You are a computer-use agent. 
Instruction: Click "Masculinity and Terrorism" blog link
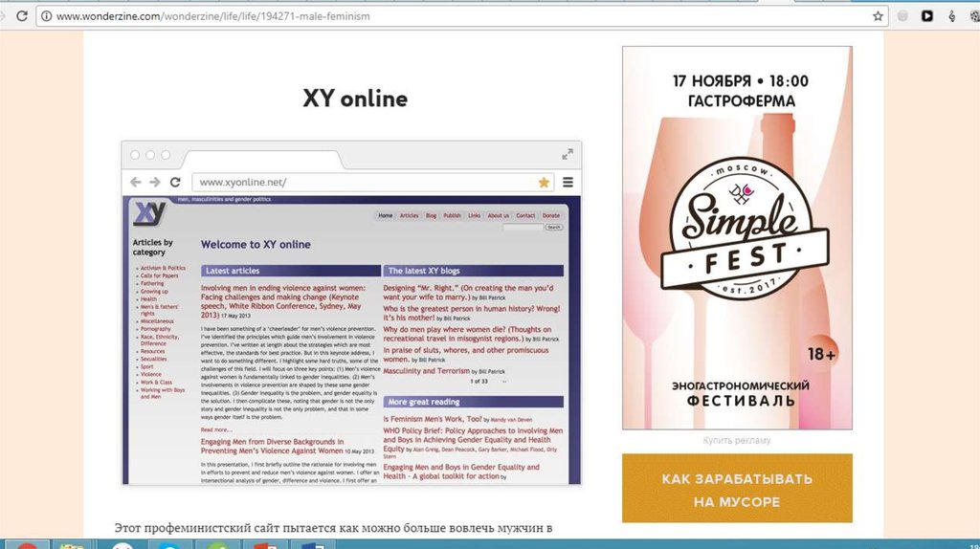429,370
